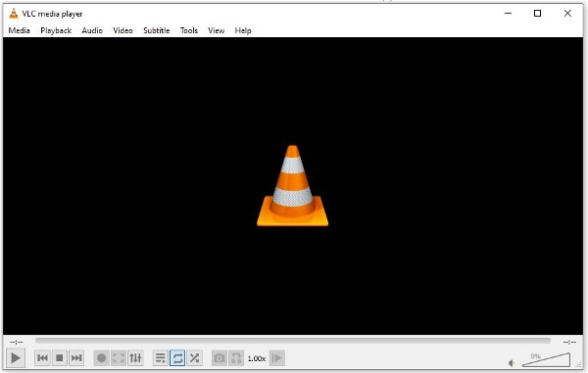Open the Video menu

pyautogui.click(x=123, y=30)
